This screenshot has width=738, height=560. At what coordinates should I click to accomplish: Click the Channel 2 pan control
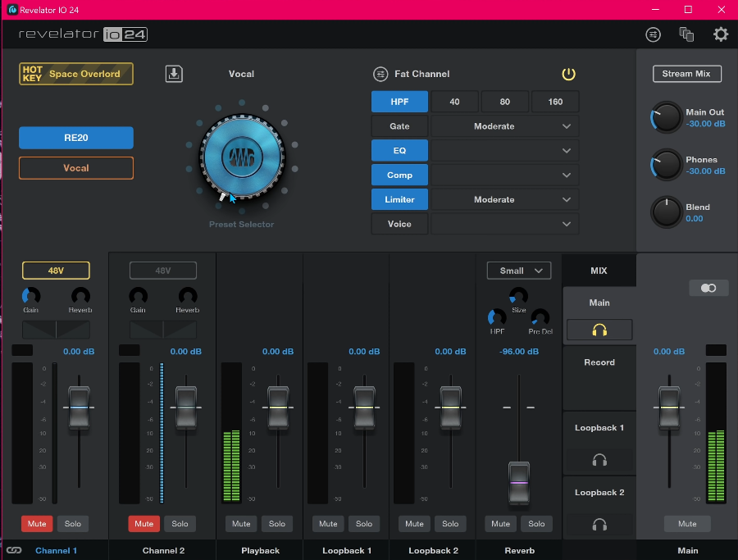[x=163, y=330]
